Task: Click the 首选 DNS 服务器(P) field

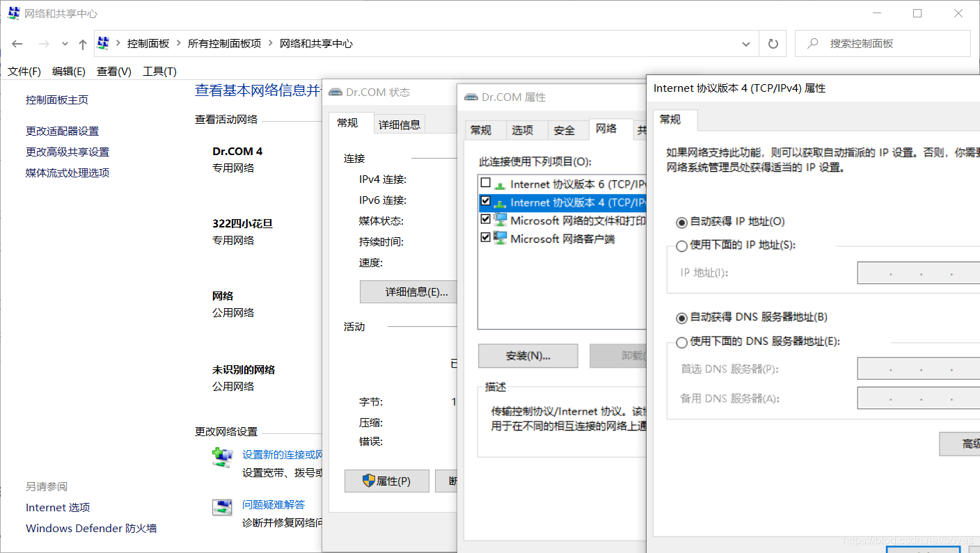Action: 918,369
